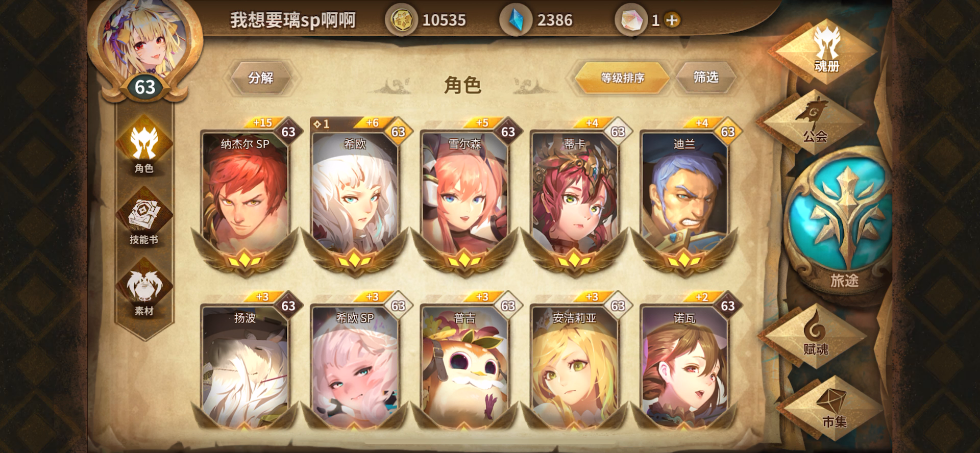Image resolution: width=980 pixels, height=453 pixels.
Task: Open the 筛选 filter options
Action: pyautogui.click(x=706, y=78)
